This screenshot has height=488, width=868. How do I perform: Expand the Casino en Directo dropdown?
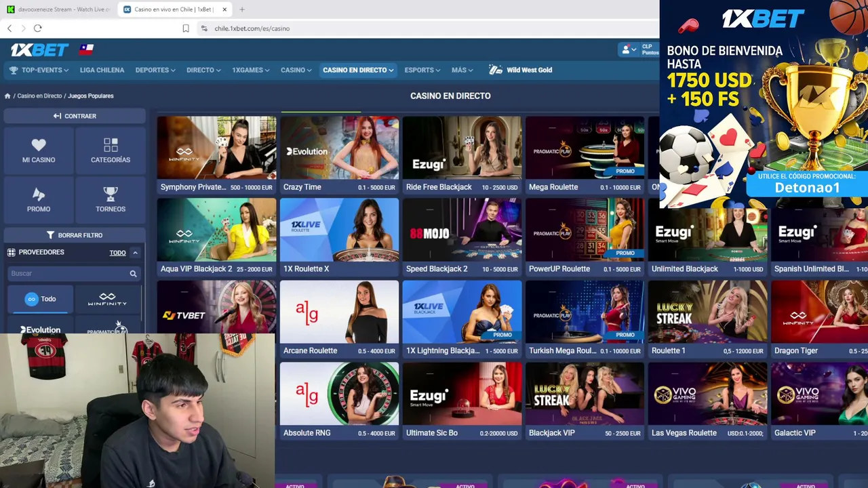(358, 70)
